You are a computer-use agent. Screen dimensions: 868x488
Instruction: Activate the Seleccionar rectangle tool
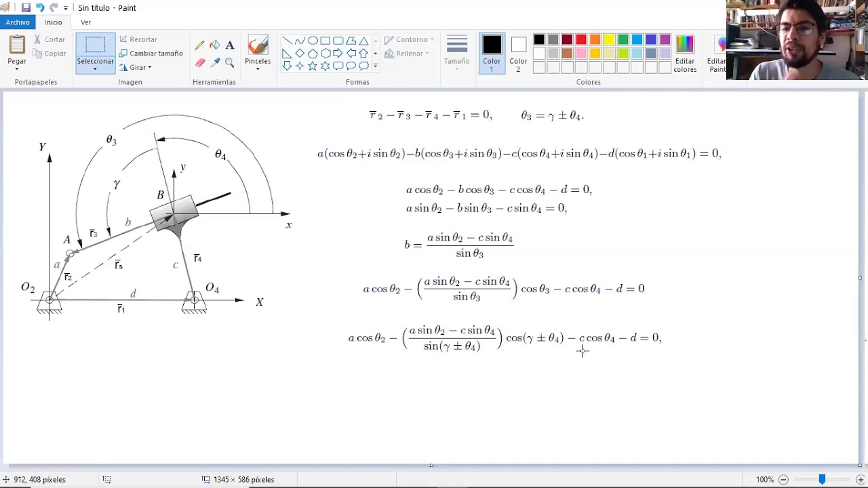point(95,45)
